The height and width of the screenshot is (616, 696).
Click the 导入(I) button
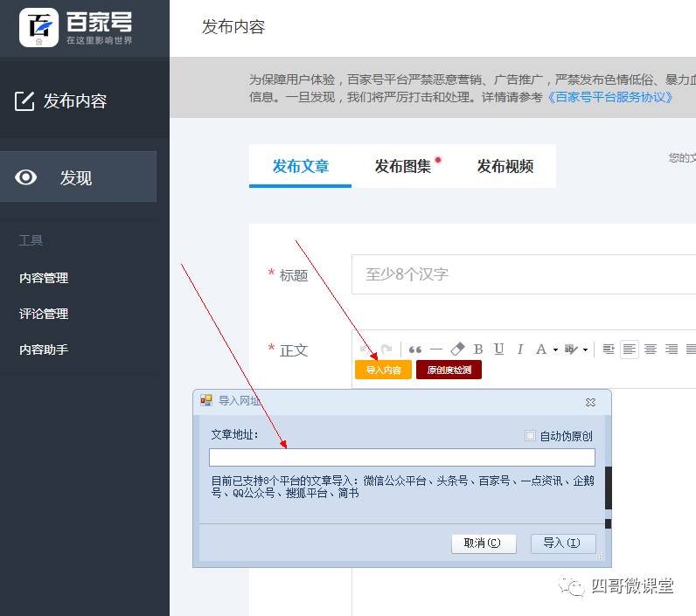[563, 543]
